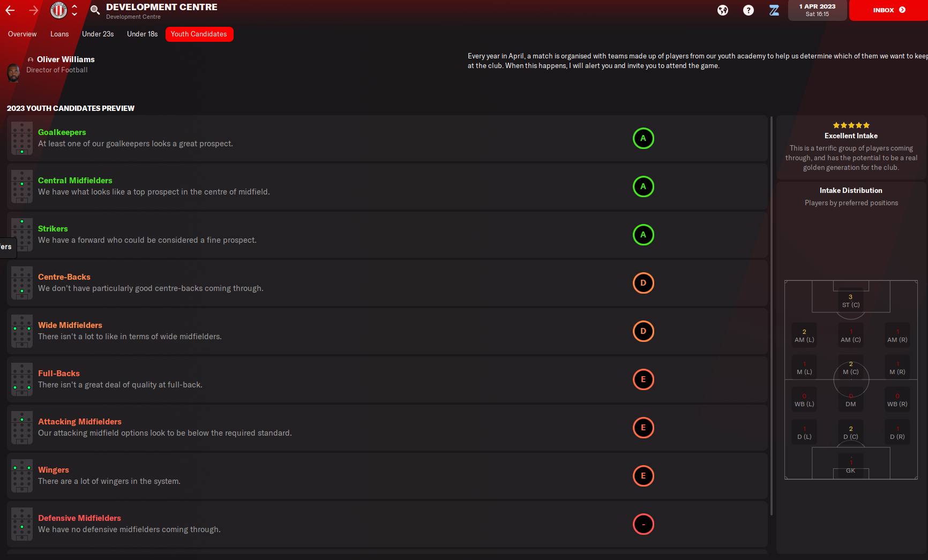Click the Goalkeepers position pitch icon
Image resolution: width=928 pixels, height=560 pixels.
tap(22, 138)
